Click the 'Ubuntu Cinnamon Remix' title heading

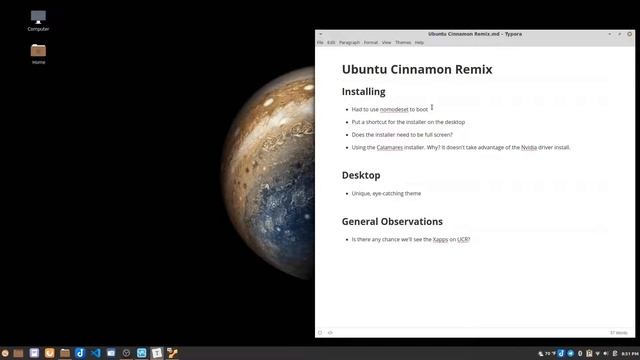[x=417, y=69]
